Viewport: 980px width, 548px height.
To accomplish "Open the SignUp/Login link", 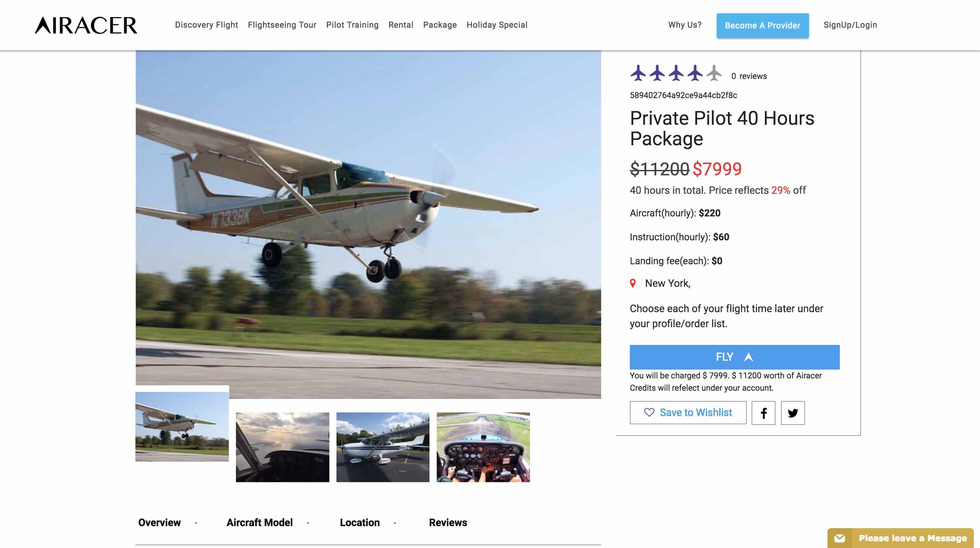I will click(850, 25).
